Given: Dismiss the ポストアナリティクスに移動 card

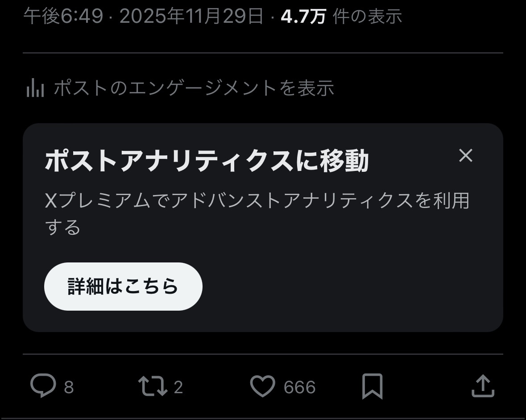Looking at the screenshot, I should click(466, 155).
